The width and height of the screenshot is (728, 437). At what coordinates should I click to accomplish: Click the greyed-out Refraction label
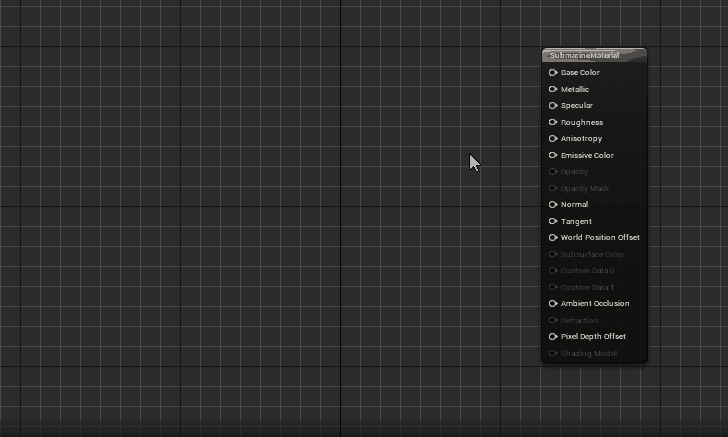tap(579, 320)
